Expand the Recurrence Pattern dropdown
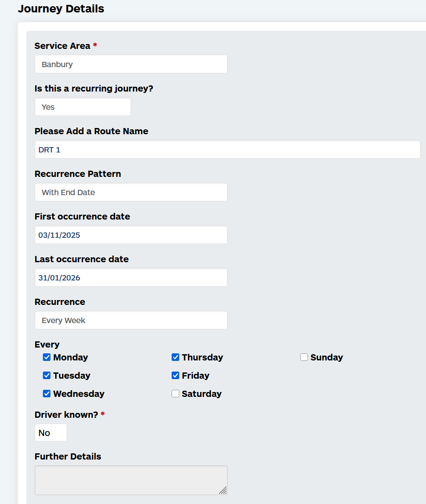This screenshot has width=426, height=504. [x=131, y=192]
